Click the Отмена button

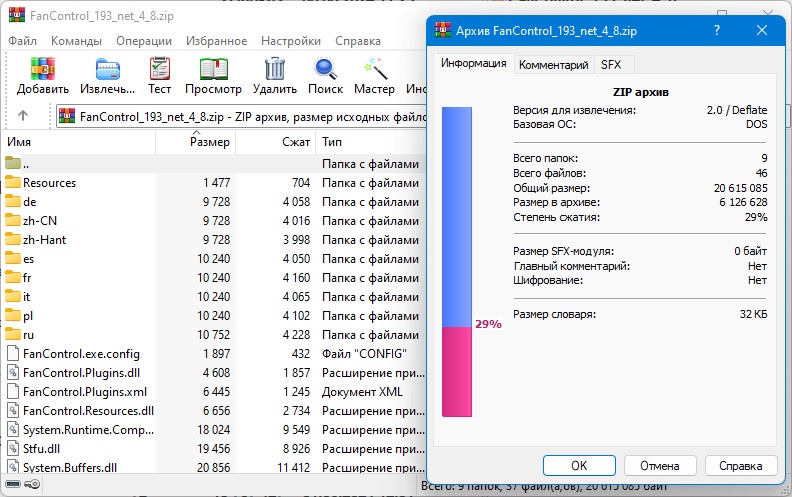[660, 465]
